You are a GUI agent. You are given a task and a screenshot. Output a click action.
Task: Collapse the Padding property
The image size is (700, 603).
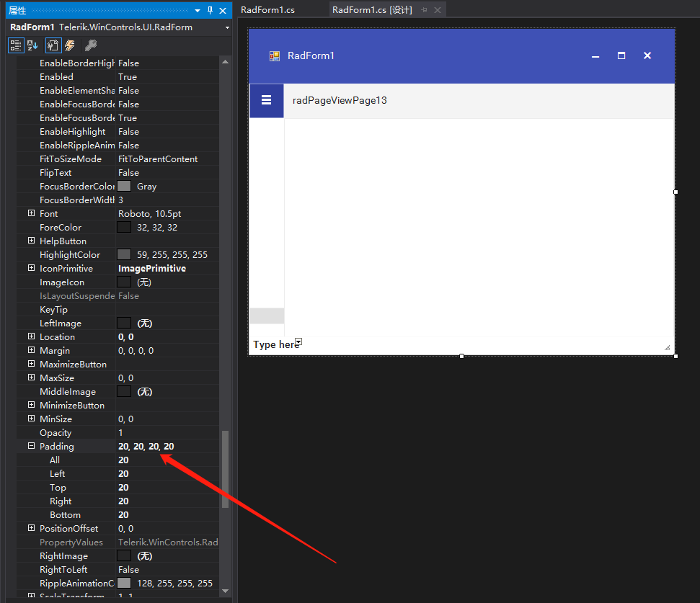pyautogui.click(x=31, y=445)
